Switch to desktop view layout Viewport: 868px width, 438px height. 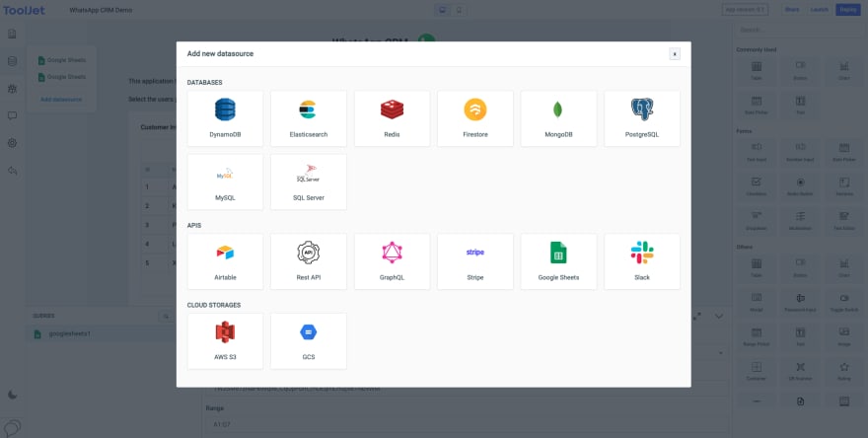442,10
